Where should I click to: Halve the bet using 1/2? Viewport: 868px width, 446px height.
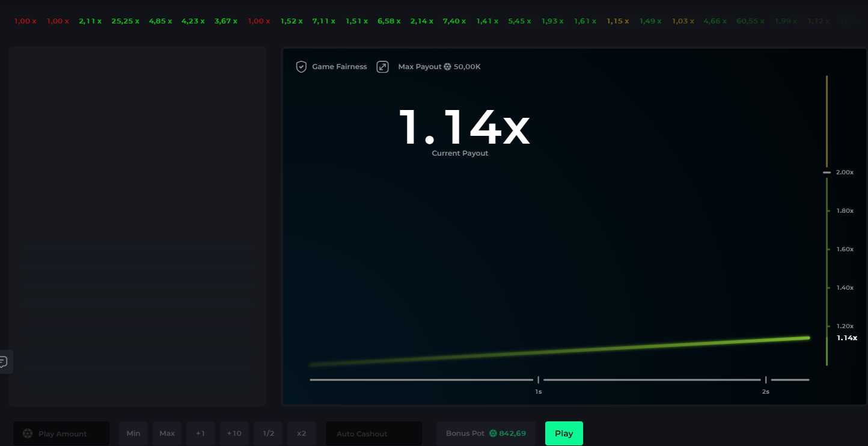(267, 433)
